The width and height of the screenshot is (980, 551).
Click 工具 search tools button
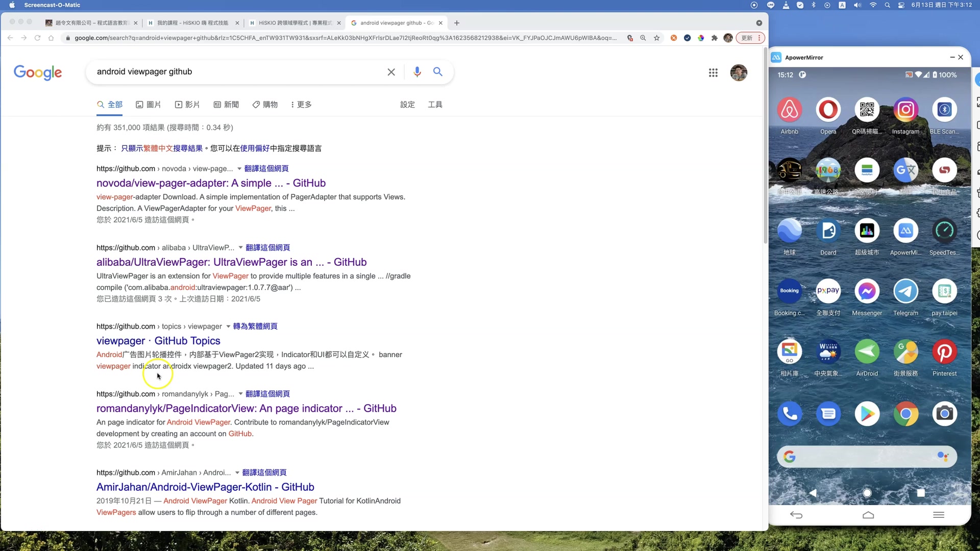coord(435,105)
